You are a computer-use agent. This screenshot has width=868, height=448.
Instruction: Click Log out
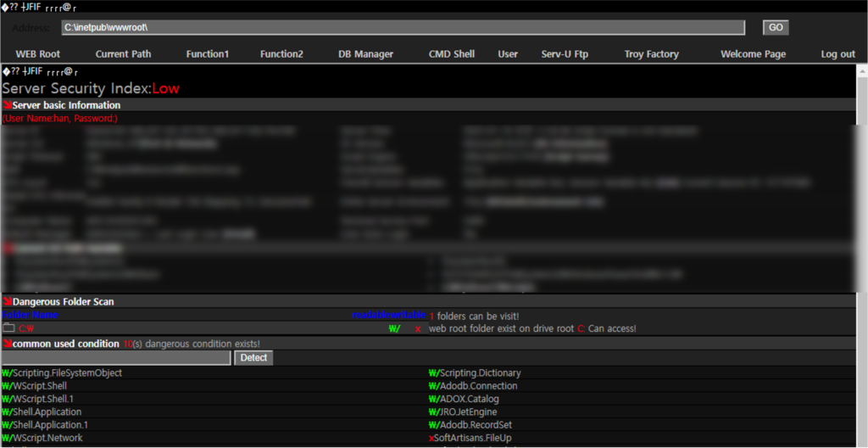838,54
